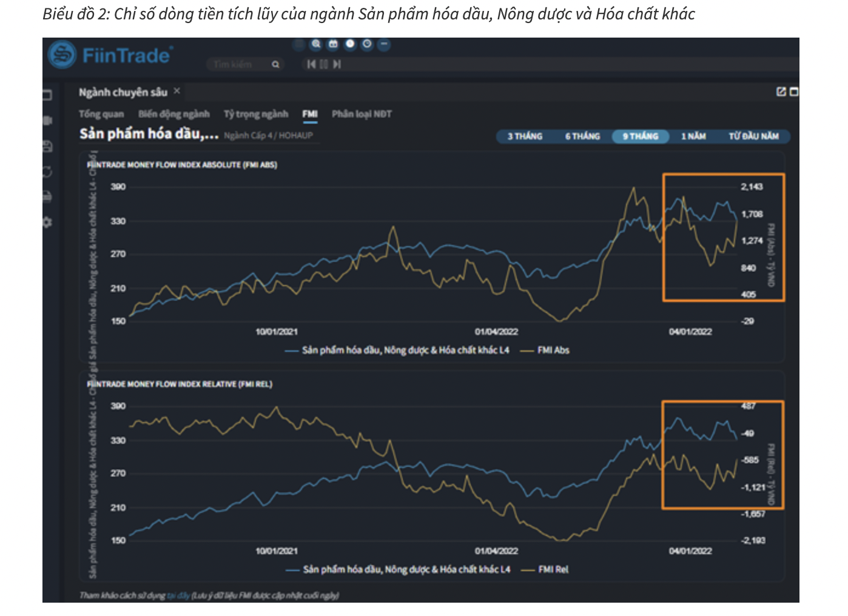The image size is (848, 616).
Task: Select the 6 THÁNG time range
Action: [582, 136]
